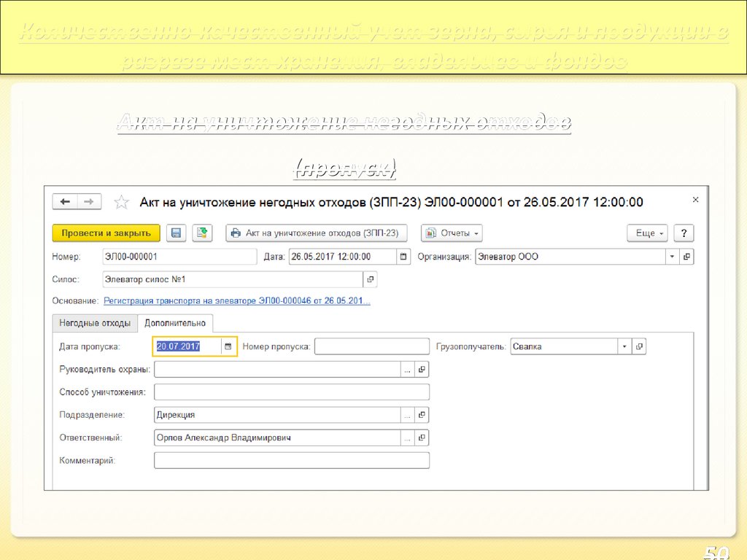Expand the Организация dropdown list

[x=671, y=257]
